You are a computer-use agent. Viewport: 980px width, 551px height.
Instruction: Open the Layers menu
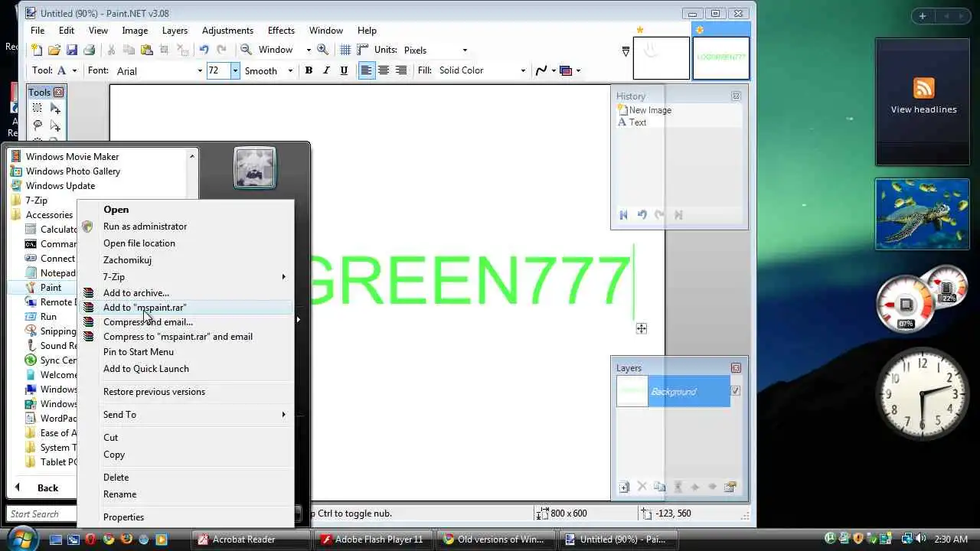click(x=175, y=31)
